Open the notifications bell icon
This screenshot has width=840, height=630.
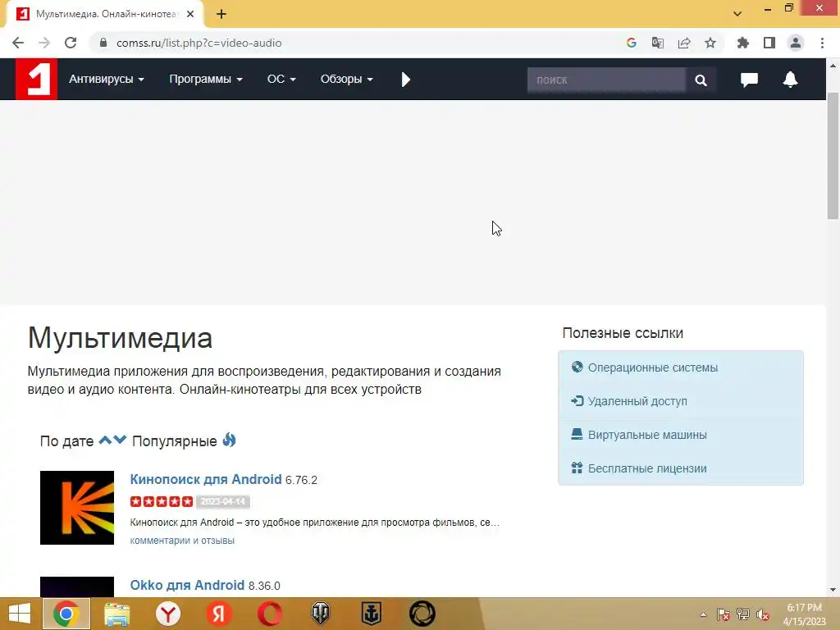[790, 80]
